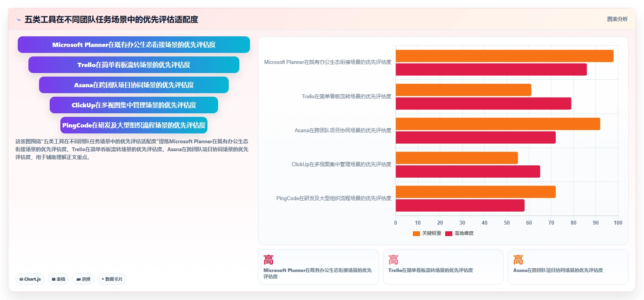The image size is (644, 300).
Task: Click the Microsoft Planner y-axis label
Action: pos(328,62)
